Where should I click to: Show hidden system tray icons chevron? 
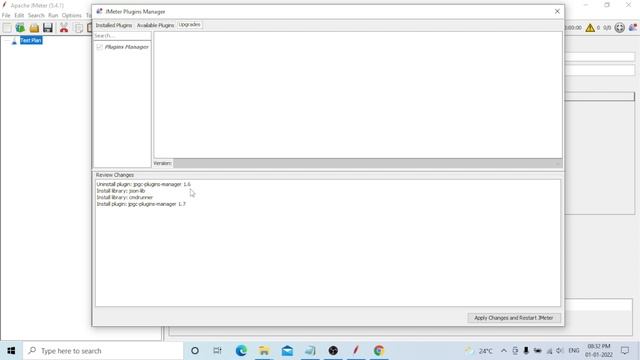pyautogui.click(x=504, y=351)
